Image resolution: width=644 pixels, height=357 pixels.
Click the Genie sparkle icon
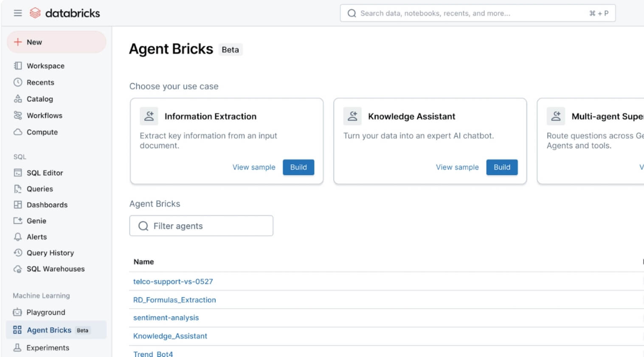point(18,221)
